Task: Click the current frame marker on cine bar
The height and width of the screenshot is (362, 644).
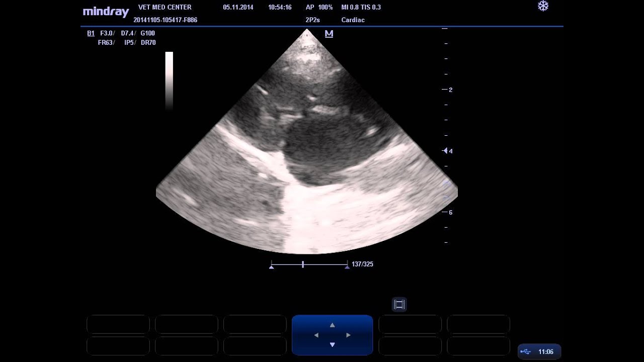Action: tap(303, 264)
